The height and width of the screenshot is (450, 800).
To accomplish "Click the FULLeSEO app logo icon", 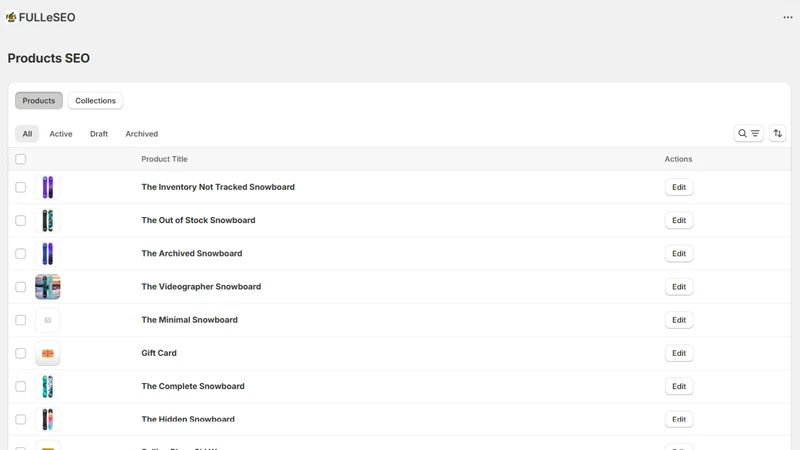I will (x=11, y=17).
